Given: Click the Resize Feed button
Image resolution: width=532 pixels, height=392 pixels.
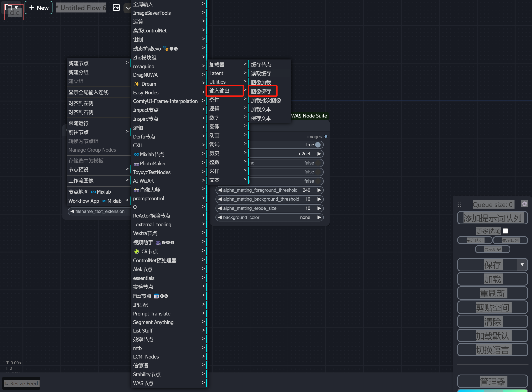Looking at the screenshot, I should [21, 383].
